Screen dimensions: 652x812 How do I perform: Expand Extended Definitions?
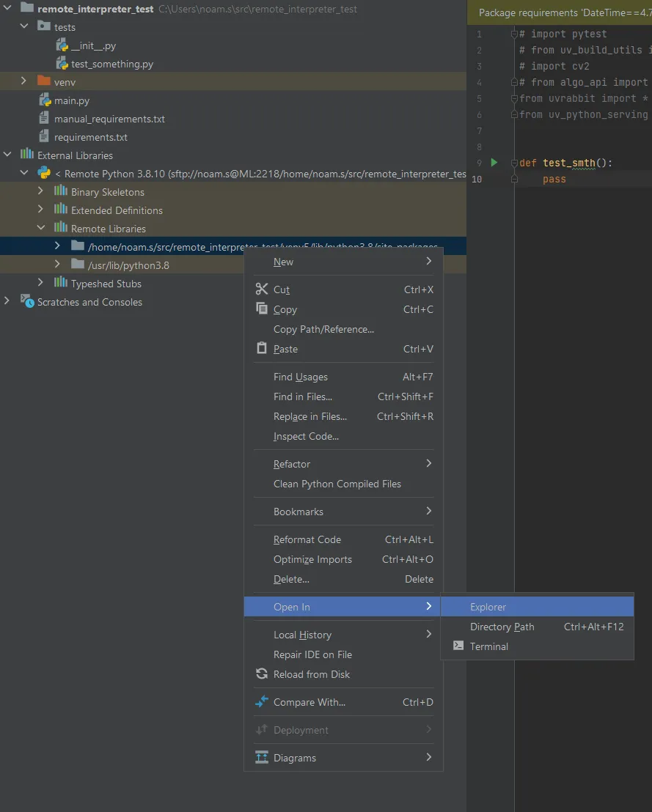(x=41, y=209)
